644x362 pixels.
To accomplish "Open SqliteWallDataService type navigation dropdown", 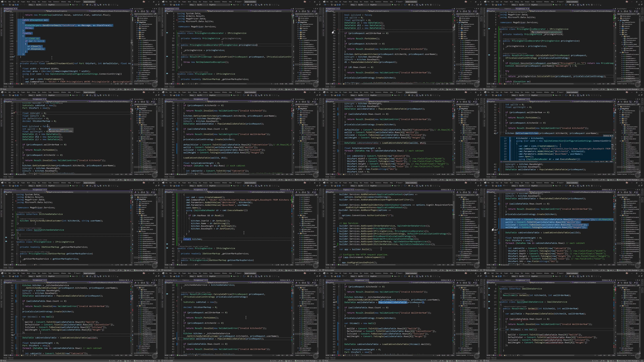I will point(550,283).
